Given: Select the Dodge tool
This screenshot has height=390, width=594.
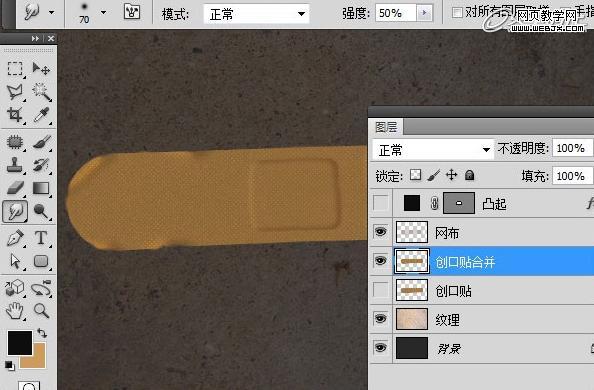Looking at the screenshot, I should point(41,211).
